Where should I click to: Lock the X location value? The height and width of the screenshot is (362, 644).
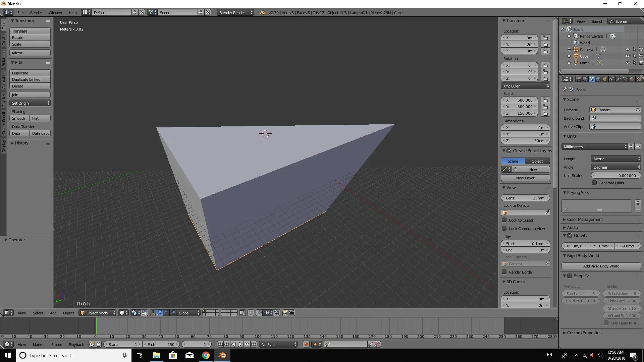pyautogui.click(x=545, y=38)
